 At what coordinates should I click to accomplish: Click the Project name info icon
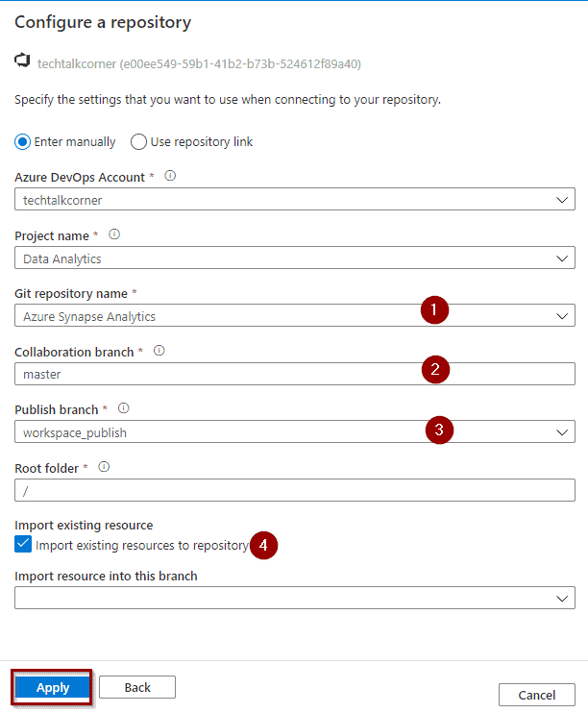pyautogui.click(x=114, y=234)
